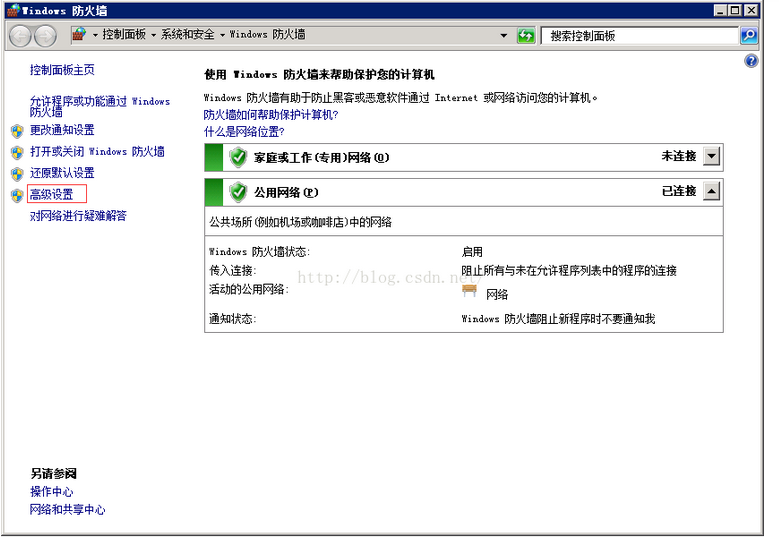
Task: Open 什么是网络位置? help link
Action: (x=244, y=132)
